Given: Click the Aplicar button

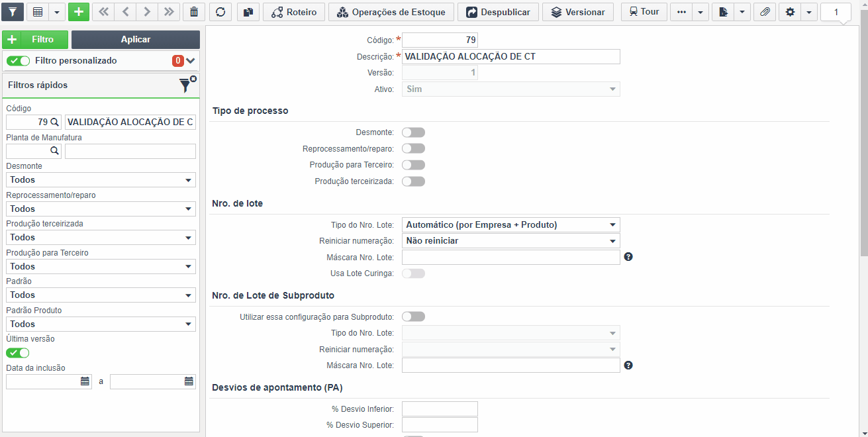Looking at the screenshot, I should point(136,40).
